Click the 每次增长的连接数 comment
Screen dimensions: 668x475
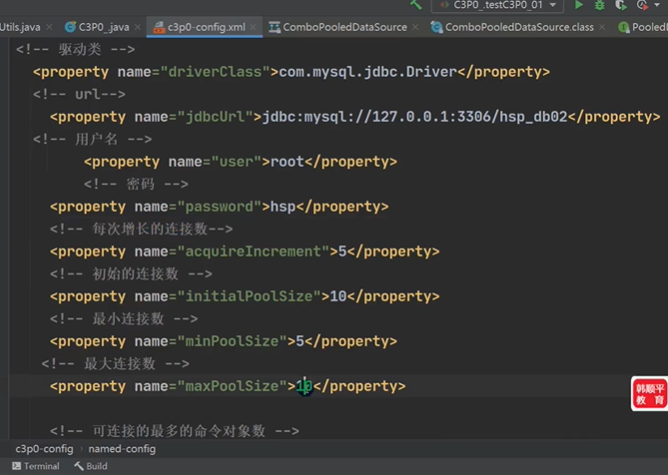tap(141, 229)
